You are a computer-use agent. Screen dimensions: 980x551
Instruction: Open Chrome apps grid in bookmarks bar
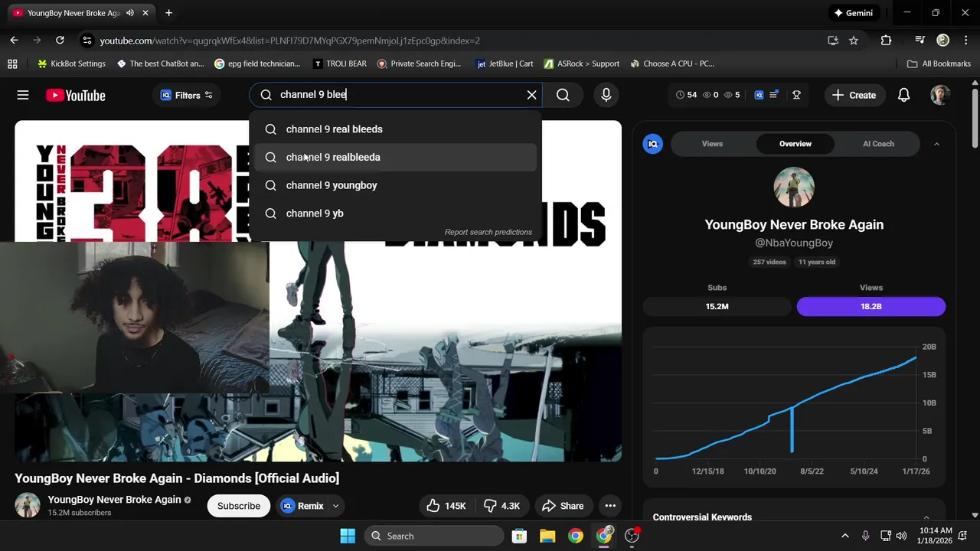click(x=12, y=64)
